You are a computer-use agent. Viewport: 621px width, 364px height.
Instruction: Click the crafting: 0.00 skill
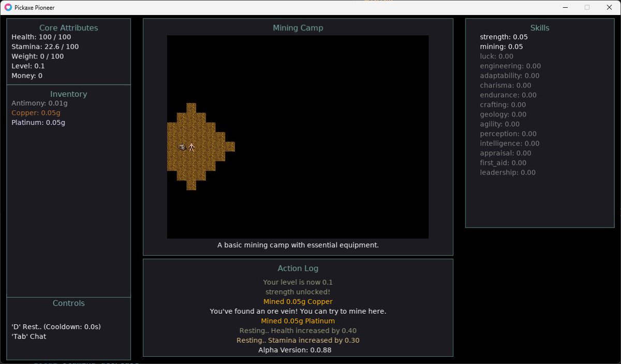click(504, 105)
